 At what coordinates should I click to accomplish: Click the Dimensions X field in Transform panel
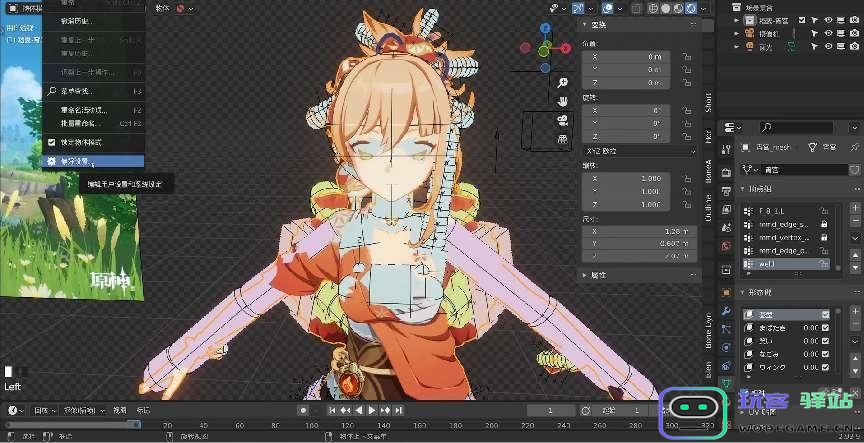640,231
